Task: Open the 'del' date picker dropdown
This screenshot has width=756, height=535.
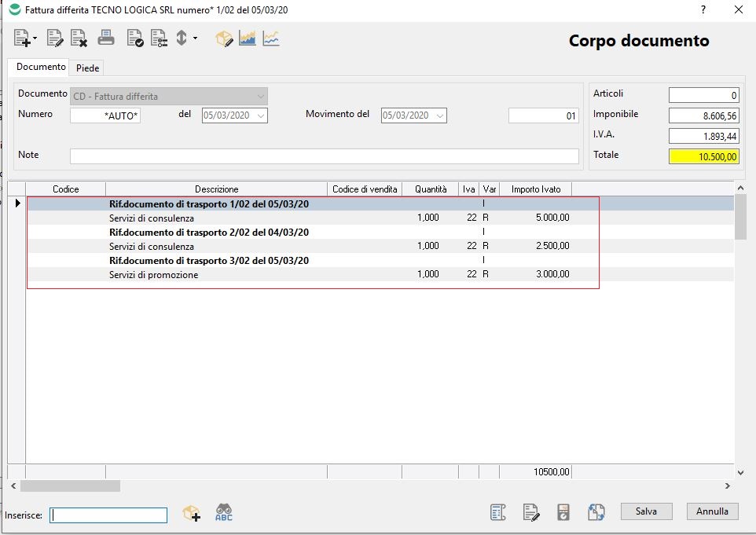Action: click(260, 115)
